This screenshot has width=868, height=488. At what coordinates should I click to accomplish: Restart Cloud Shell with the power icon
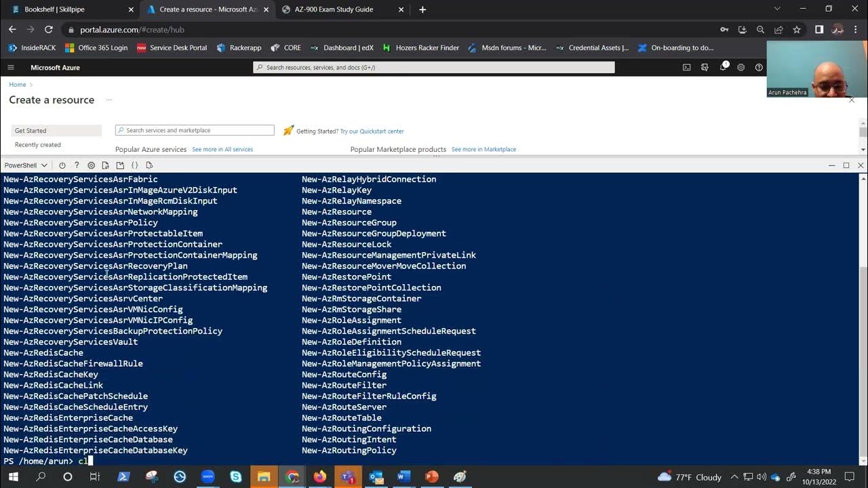pyautogui.click(x=62, y=165)
